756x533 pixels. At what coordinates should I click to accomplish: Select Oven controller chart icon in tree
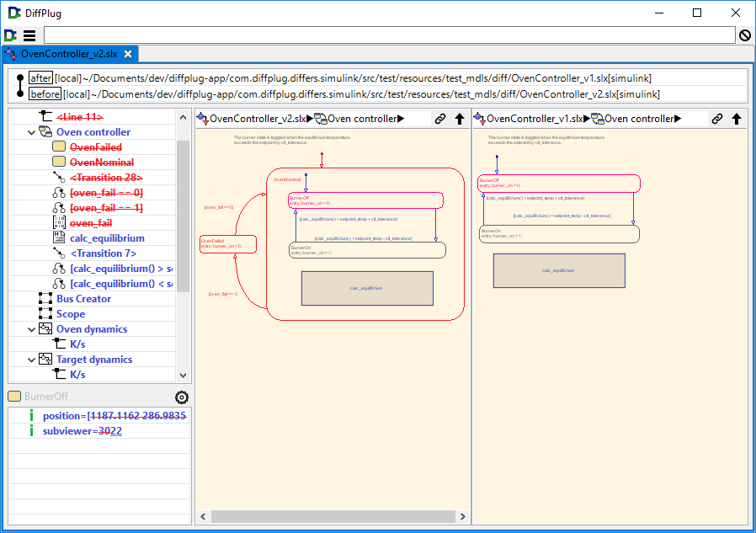tap(45, 131)
